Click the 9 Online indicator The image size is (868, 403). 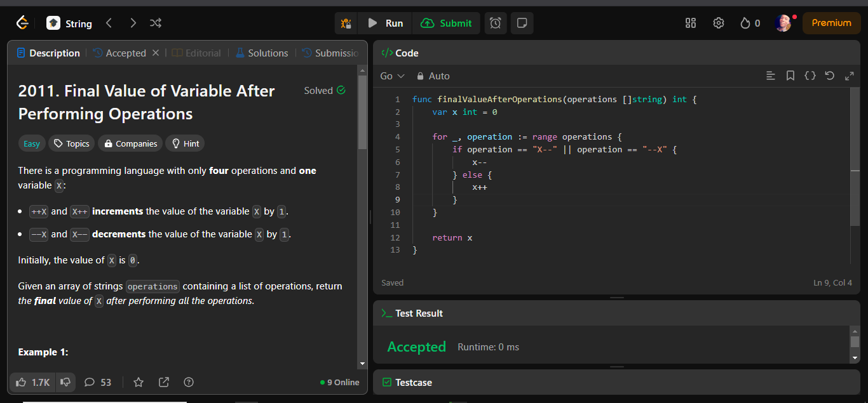point(340,382)
